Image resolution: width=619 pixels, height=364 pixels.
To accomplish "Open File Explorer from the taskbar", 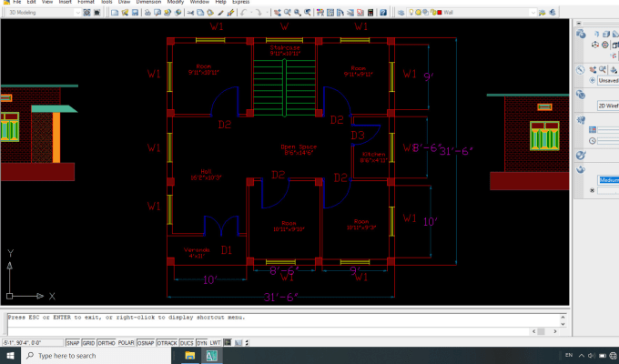I will [190, 356].
